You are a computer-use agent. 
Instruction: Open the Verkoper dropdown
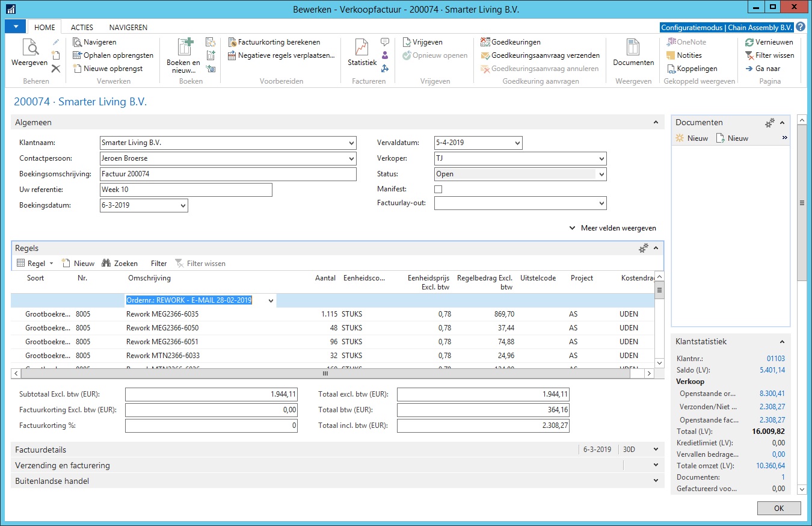point(601,159)
